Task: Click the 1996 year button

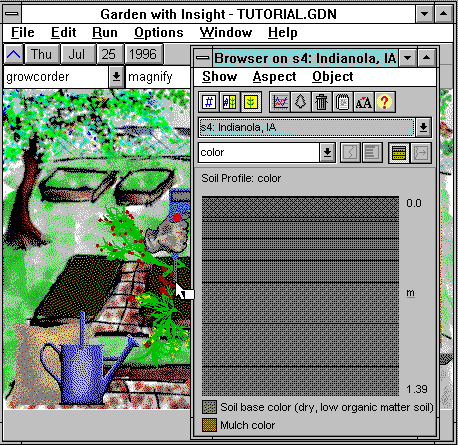Action: [143, 54]
